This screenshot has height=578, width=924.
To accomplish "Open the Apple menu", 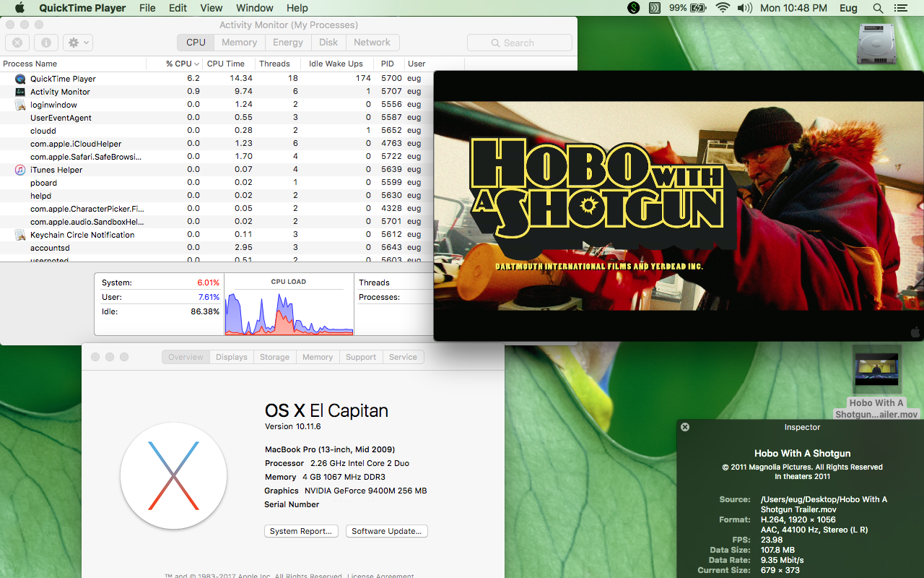I will point(19,8).
